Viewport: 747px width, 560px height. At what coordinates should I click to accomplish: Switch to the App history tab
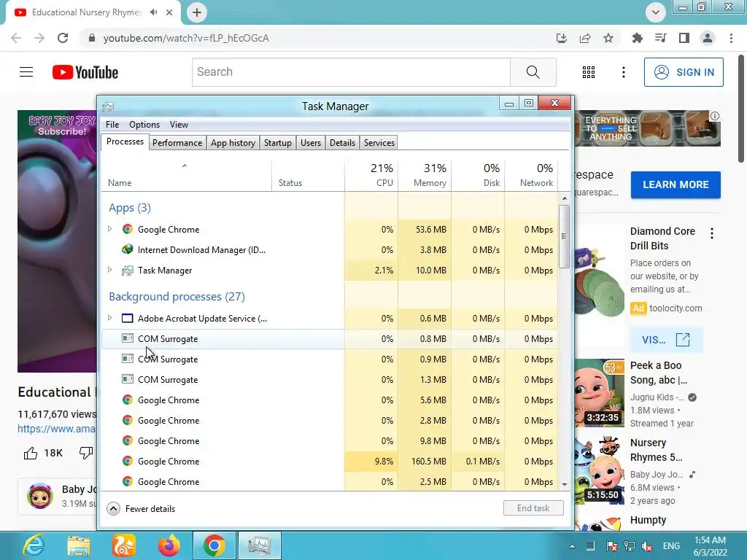(233, 143)
